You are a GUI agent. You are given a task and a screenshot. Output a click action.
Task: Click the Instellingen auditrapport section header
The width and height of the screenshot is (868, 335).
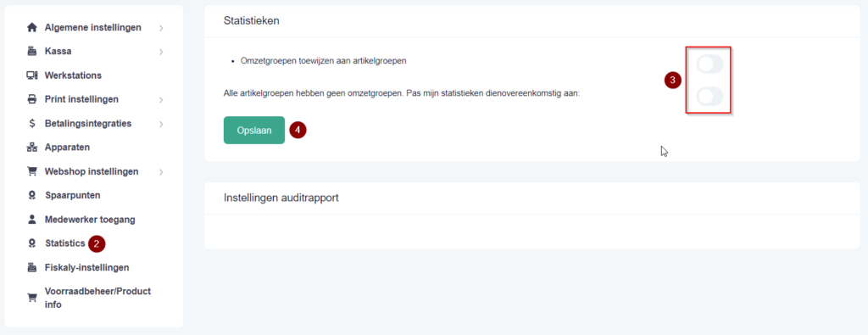click(281, 198)
